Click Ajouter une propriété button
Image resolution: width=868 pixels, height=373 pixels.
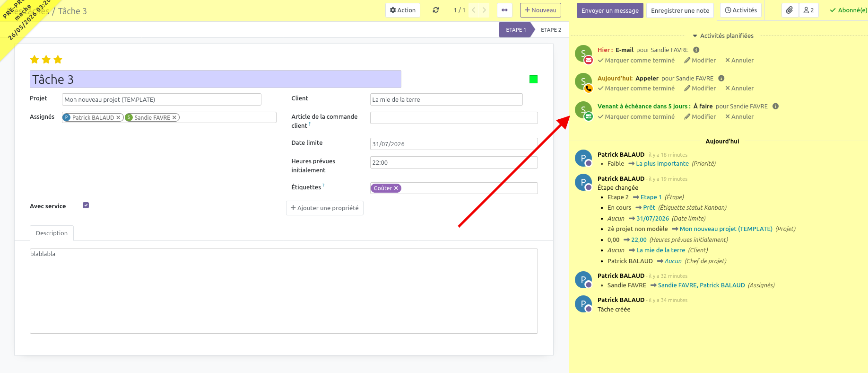coord(325,208)
